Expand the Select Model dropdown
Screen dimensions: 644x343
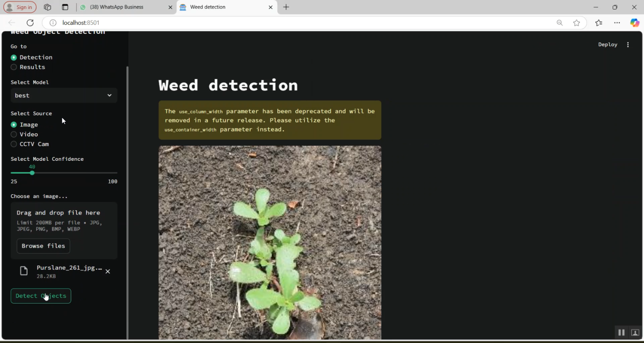(64, 95)
